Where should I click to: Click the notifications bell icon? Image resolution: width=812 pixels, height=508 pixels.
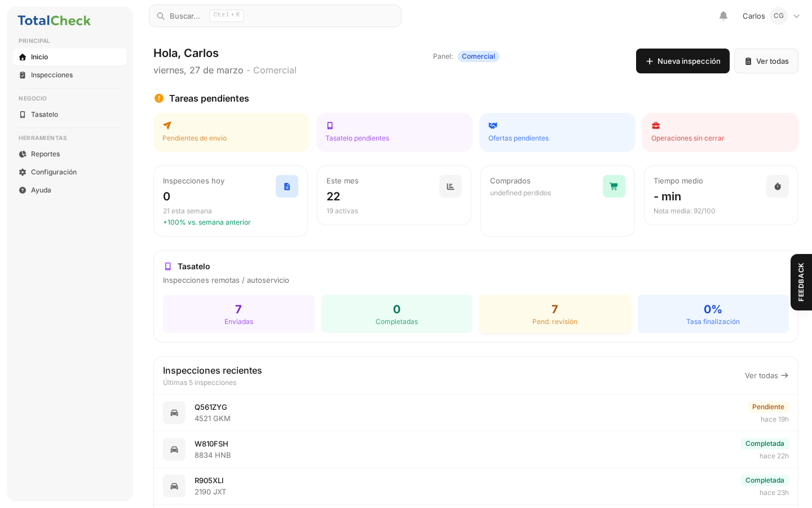click(x=723, y=16)
